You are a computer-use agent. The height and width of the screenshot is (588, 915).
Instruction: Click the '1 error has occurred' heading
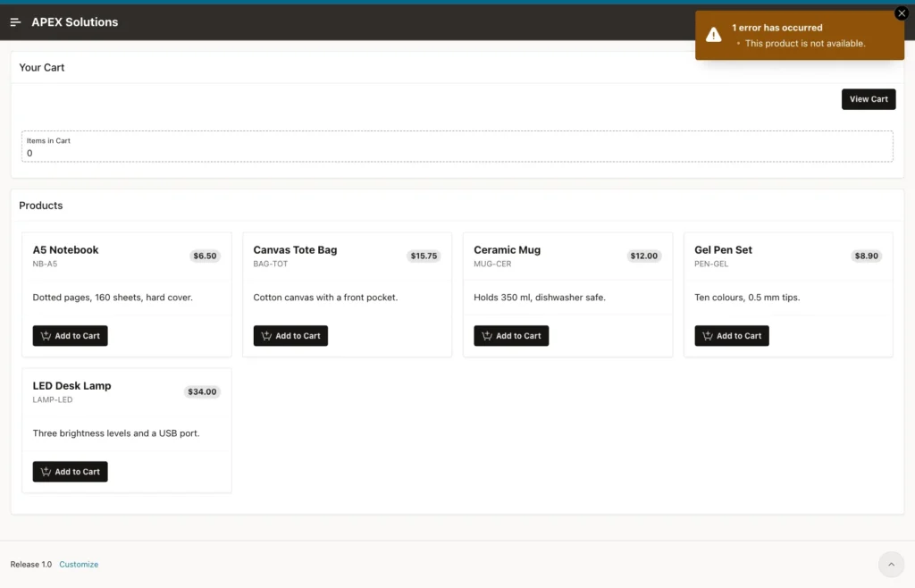pyautogui.click(x=777, y=28)
